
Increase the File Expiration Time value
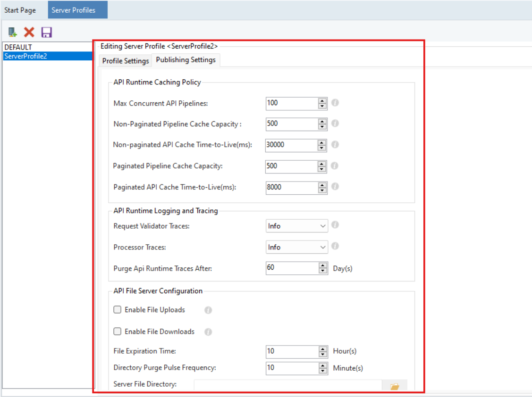tap(323, 349)
